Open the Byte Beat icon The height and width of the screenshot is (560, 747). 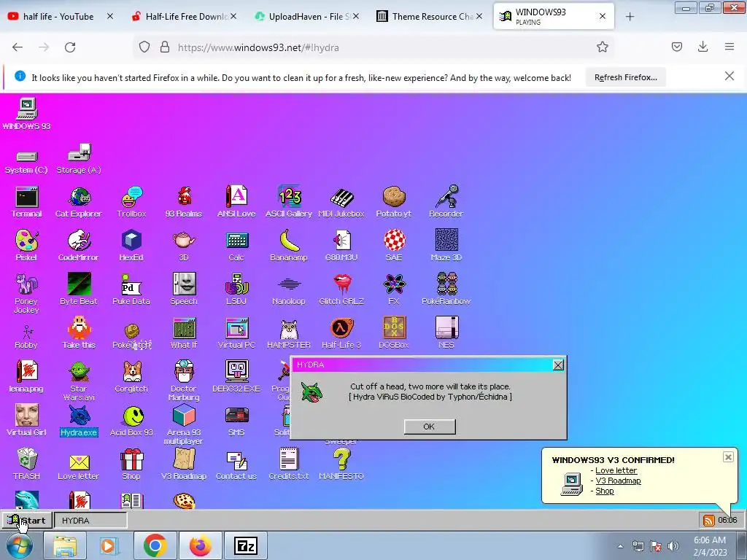tap(79, 289)
